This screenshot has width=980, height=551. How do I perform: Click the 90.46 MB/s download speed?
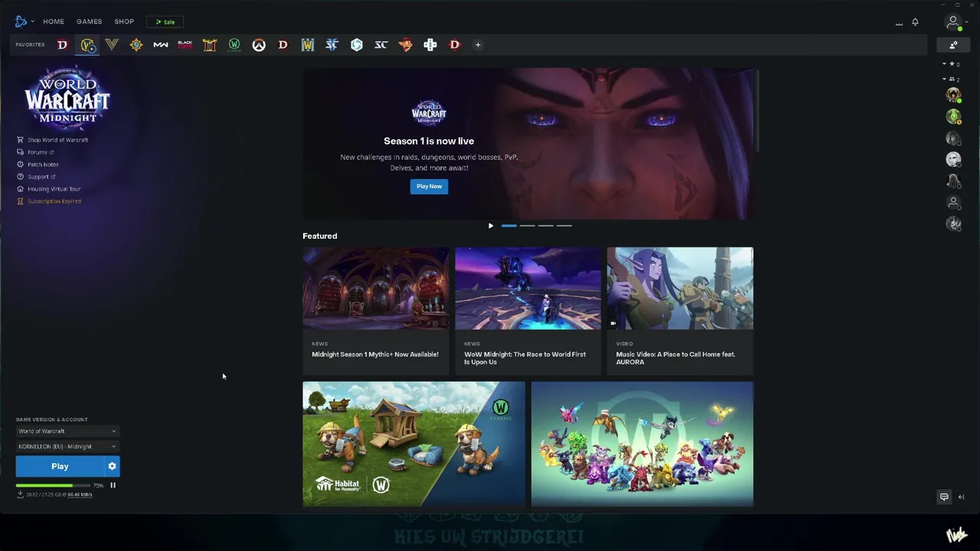(80, 495)
